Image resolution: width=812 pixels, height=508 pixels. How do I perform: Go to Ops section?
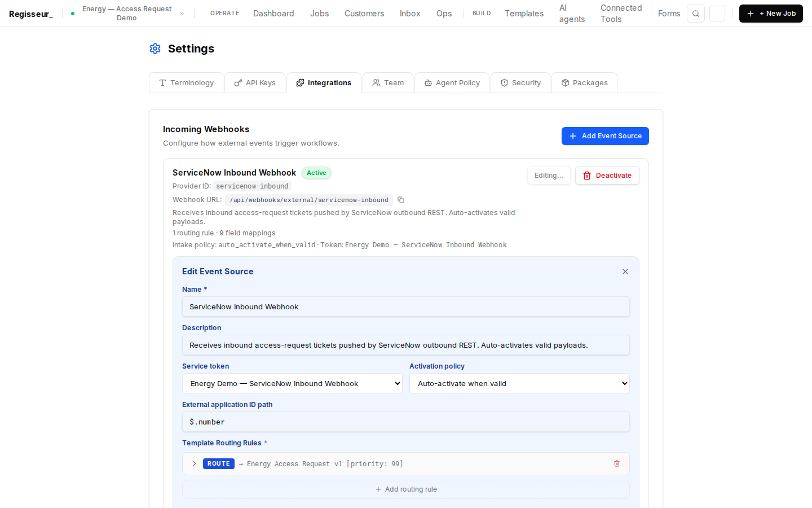point(444,14)
